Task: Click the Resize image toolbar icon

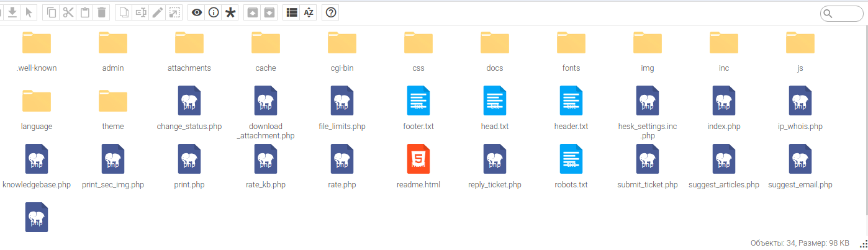Action: tap(174, 12)
